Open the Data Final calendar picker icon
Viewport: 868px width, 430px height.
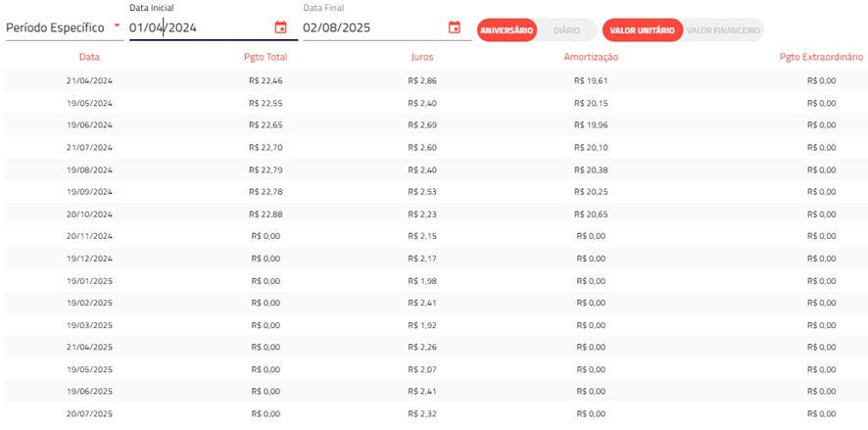point(455,27)
